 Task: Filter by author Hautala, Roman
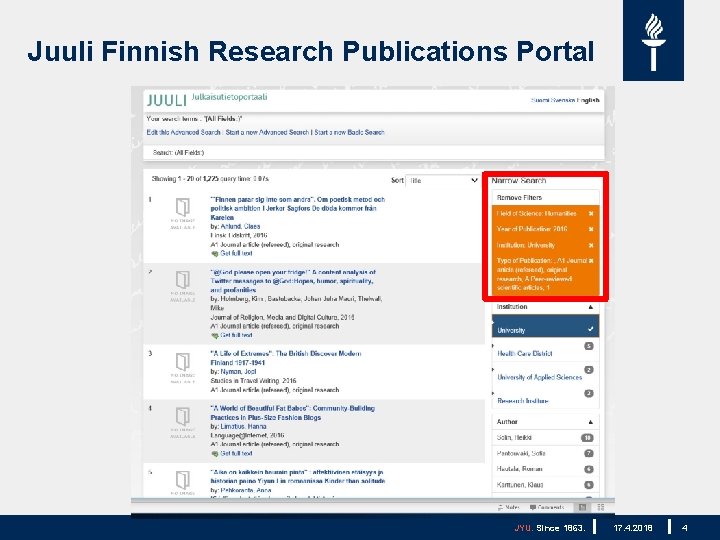click(x=519, y=469)
